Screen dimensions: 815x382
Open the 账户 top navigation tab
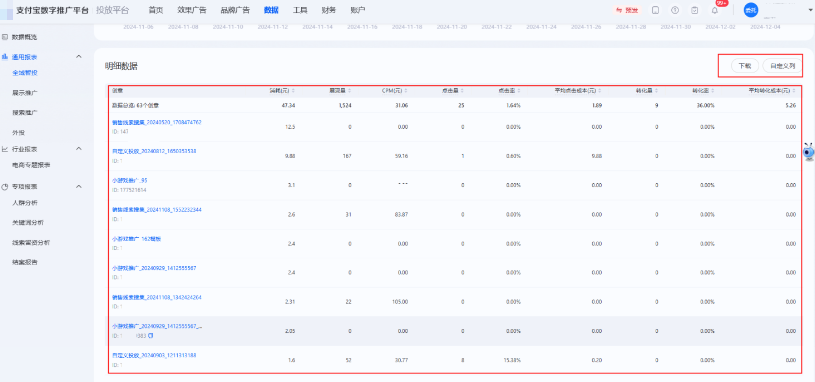(x=358, y=10)
